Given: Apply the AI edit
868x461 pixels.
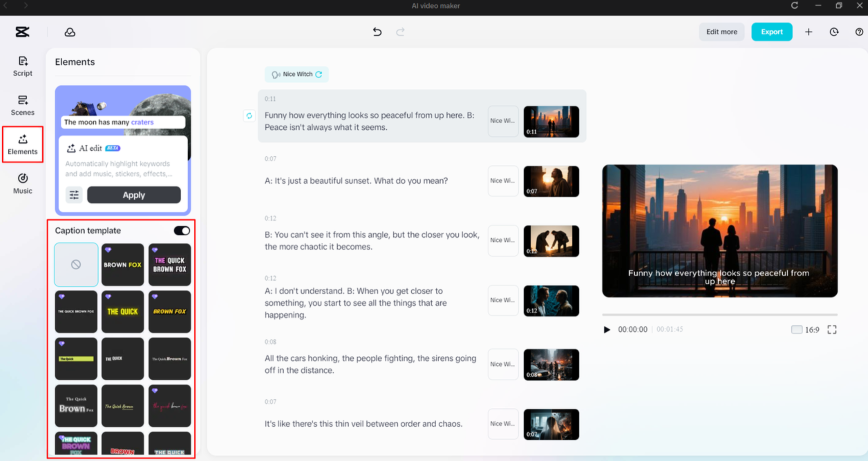Looking at the screenshot, I should pos(134,195).
